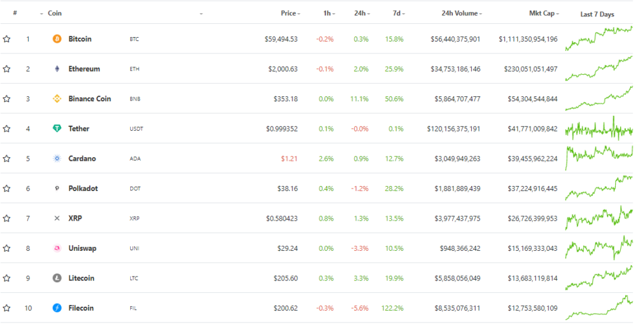Viewport: 644px width, 325px height.
Task: Click Bitcoin market cap $1,111,350,954,196
Action: [528, 39]
